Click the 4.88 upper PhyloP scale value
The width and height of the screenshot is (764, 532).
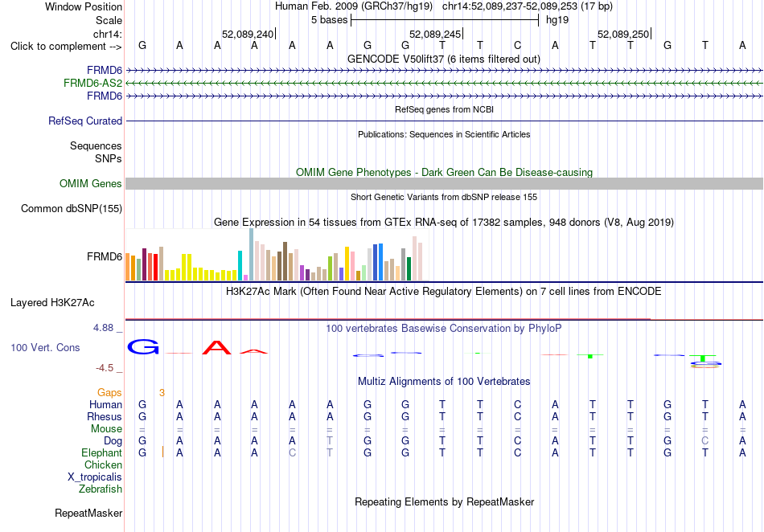[x=103, y=328]
